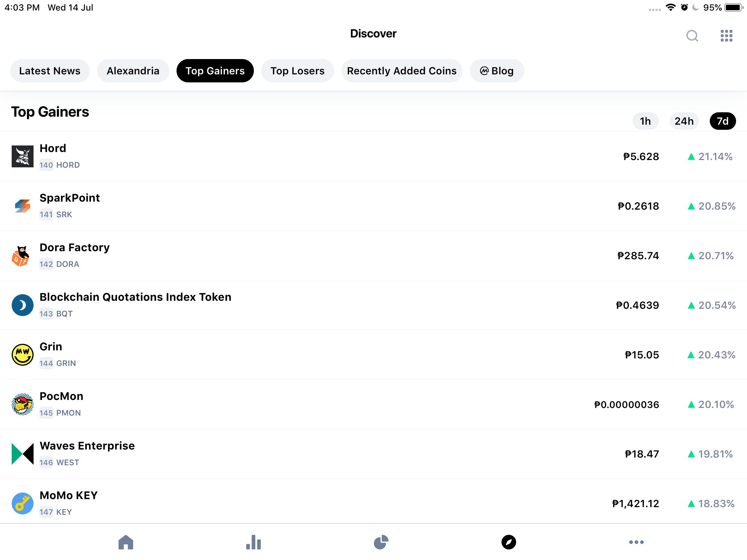Viewport: 747px width, 560px height.
Task: Tap the 143 BQT rank label
Action: pyautogui.click(x=56, y=314)
